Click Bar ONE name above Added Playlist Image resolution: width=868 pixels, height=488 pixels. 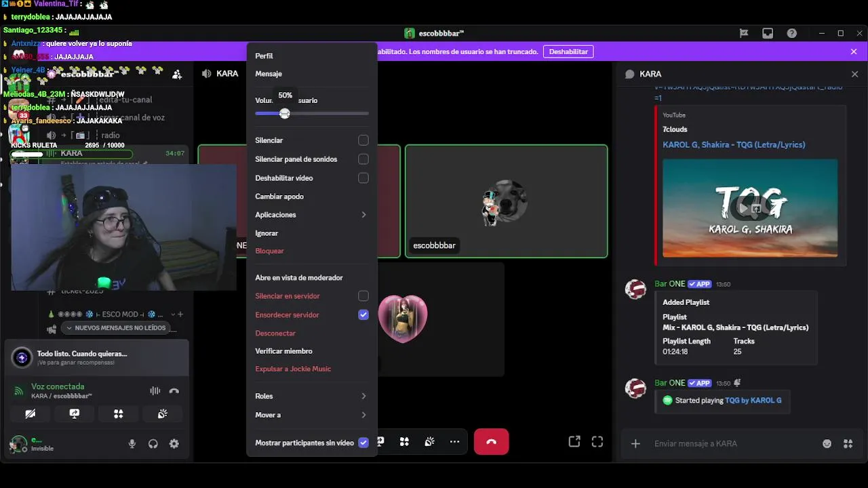(669, 284)
